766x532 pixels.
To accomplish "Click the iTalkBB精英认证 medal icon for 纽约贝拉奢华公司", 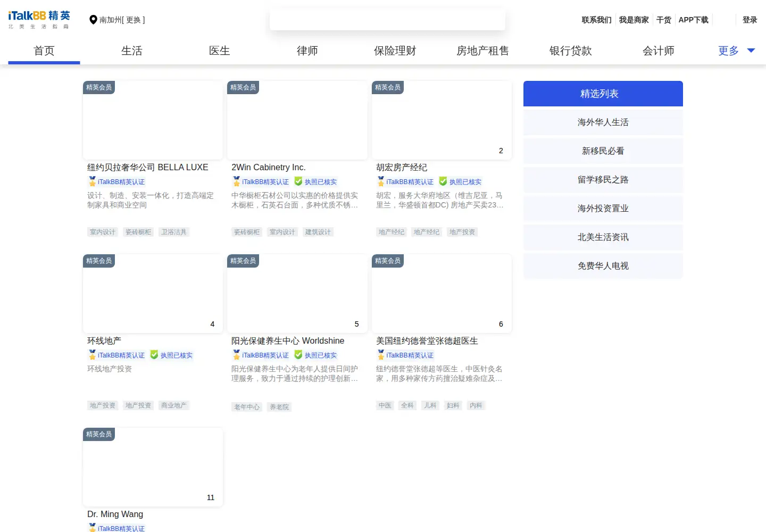I will 92,181.
